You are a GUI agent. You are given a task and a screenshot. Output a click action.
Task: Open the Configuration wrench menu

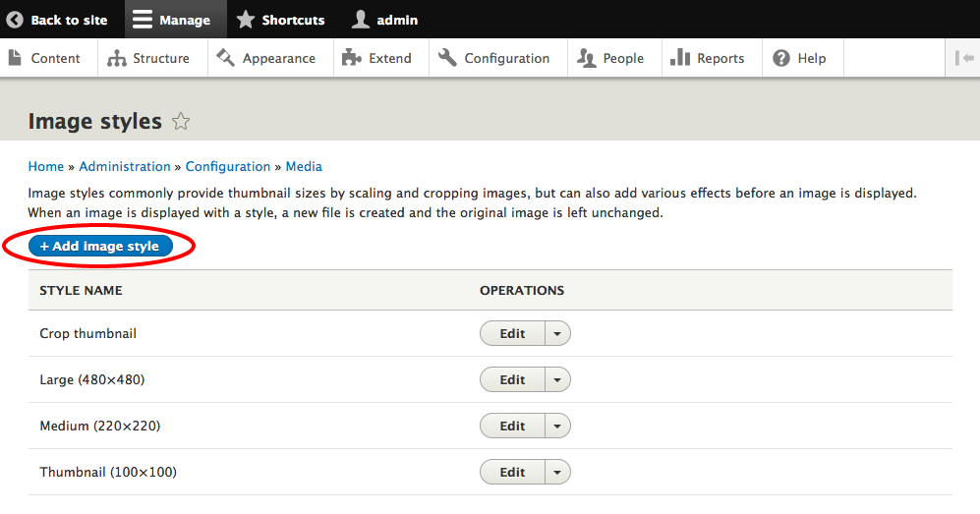pyautogui.click(x=448, y=58)
